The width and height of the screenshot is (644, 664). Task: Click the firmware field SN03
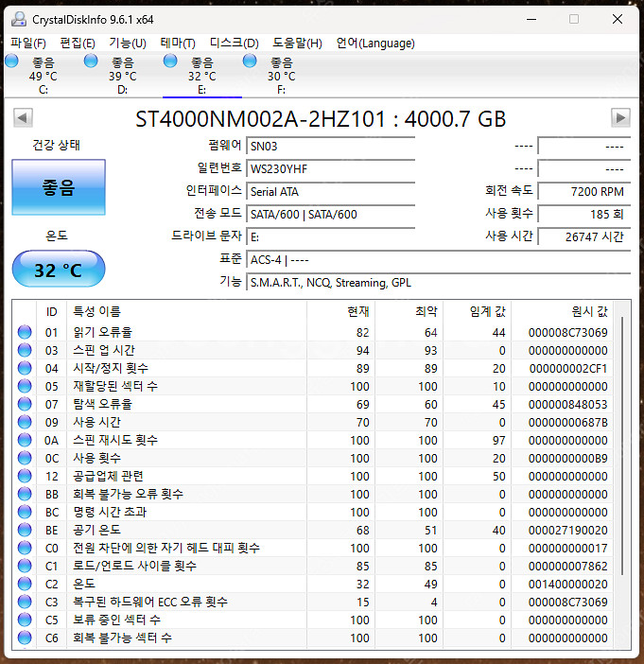tap(330, 146)
